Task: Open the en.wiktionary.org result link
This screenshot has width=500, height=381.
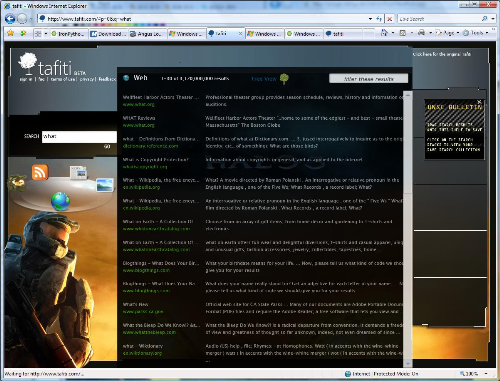Action: pos(142,353)
